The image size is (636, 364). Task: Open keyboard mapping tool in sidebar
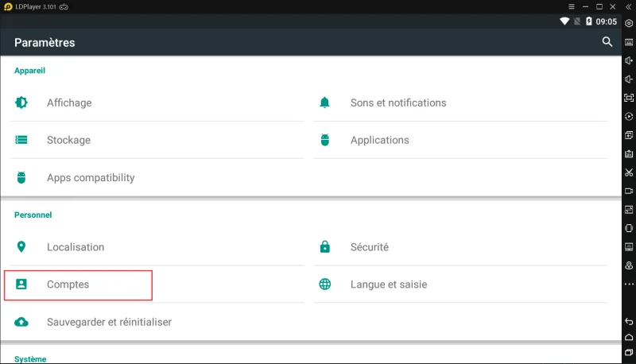pos(629,42)
